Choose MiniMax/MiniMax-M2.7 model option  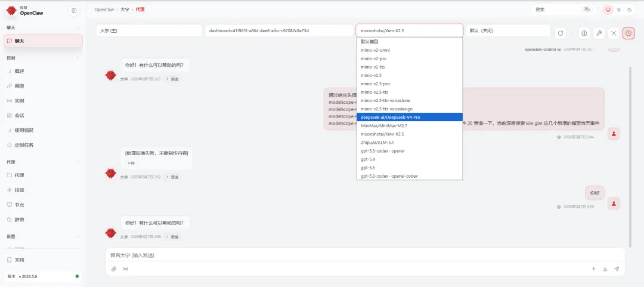(410, 126)
